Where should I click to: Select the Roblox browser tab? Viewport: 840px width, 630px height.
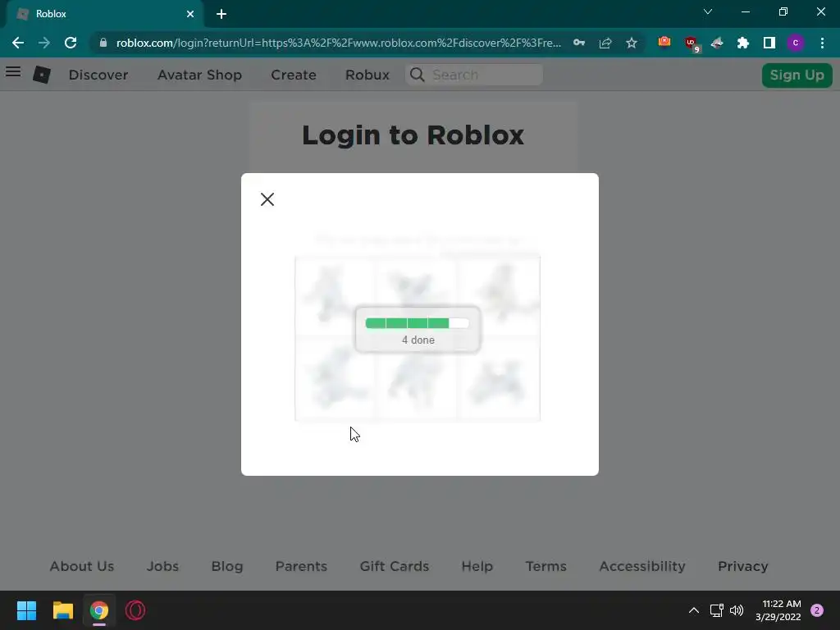pyautogui.click(x=105, y=14)
